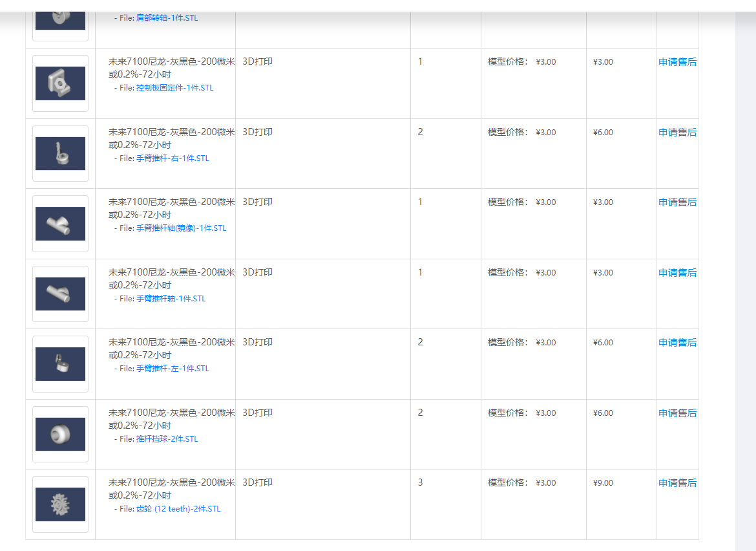Image resolution: width=756 pixels, height=551 pixels.
Task: Select total ¥3.00 in 手臂推杆轴-1件 row
Action: click(x=603, y=273)
